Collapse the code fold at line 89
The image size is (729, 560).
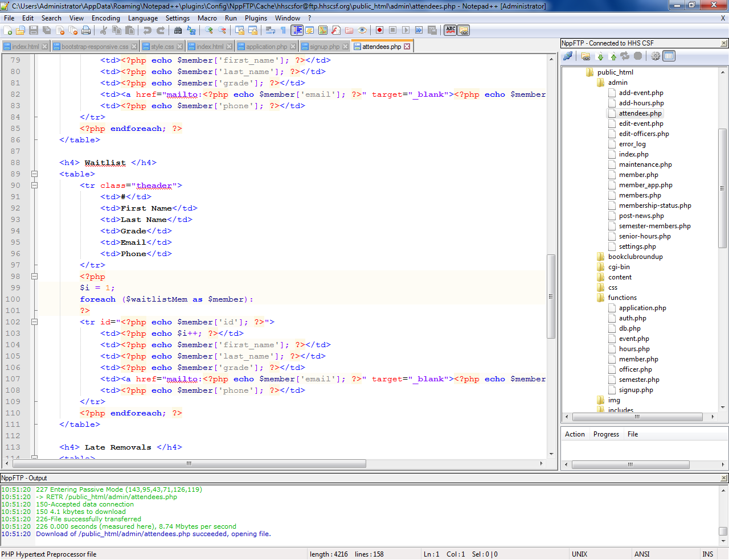click(34, 174)
